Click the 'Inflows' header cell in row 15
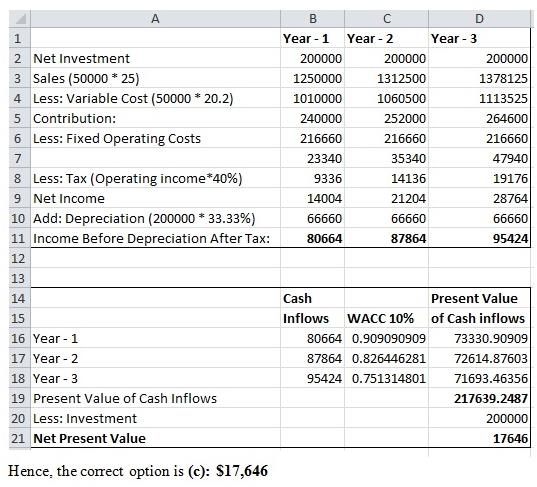Image resolution: width=537 pixels, height=487 pixels. click(312, 318)
